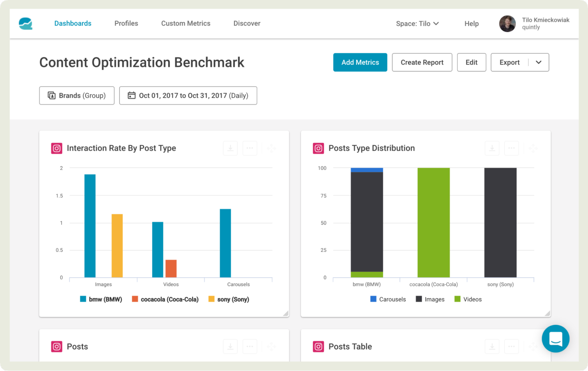This screenshot has height=371, width=588.
Task: Toggle cocacola (Coca-Cola) legend series
Action: [x=169, y=299]
